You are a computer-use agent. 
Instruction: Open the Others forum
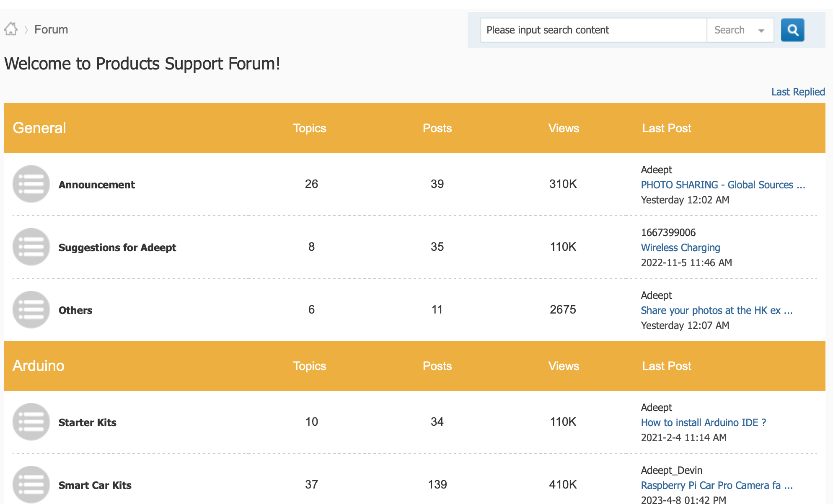pyautogui.click(x=75, y=310)
